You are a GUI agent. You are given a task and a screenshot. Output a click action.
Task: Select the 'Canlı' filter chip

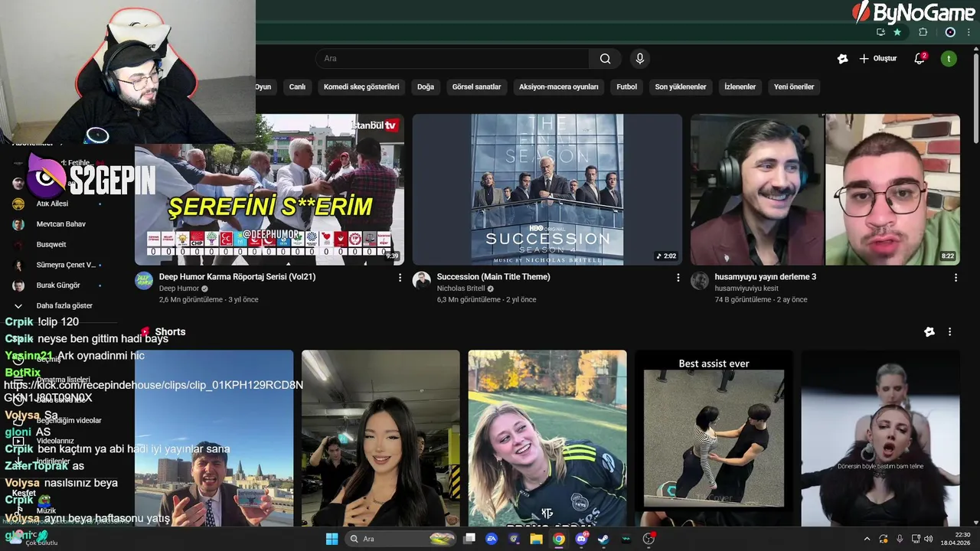pos(297,87)
